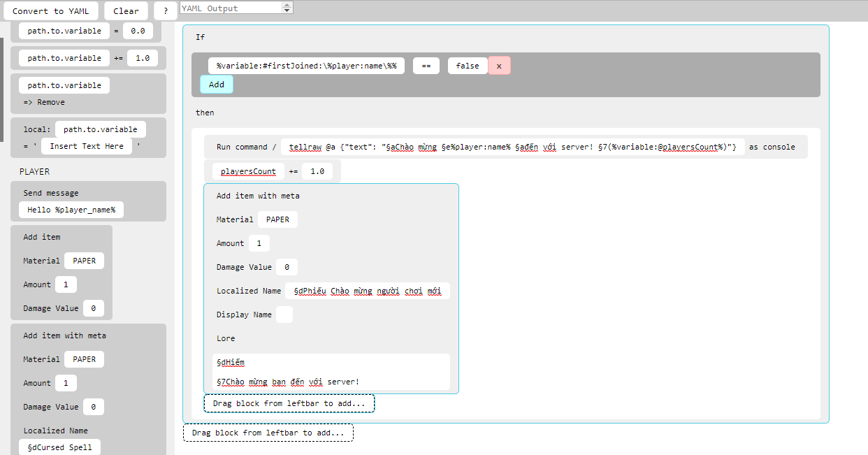Click the Drag block placeholder inside then
Viewport: 868px width, 455px height.
pos(289,403)
